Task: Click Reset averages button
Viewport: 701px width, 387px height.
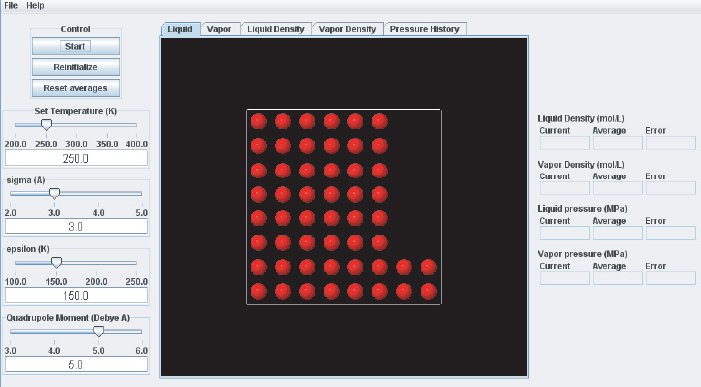Action: pyautogui.click(x=76, y=88)
